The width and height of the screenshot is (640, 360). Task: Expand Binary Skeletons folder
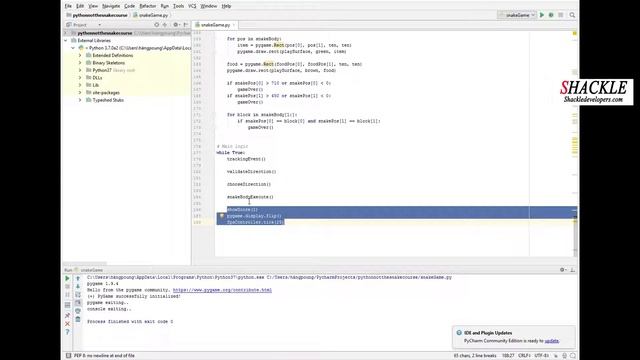pyautogui.click(x=80, y=63)
